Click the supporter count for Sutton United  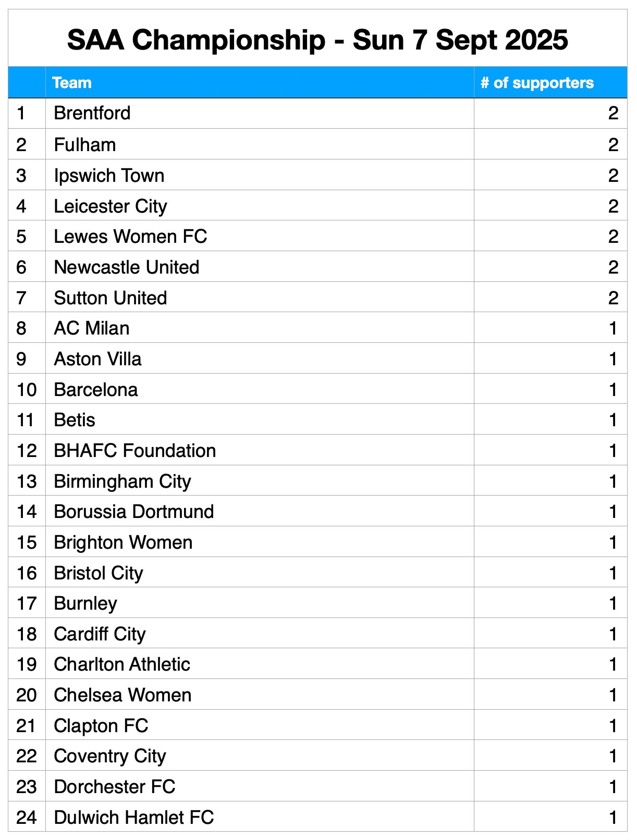pos(613,298)
